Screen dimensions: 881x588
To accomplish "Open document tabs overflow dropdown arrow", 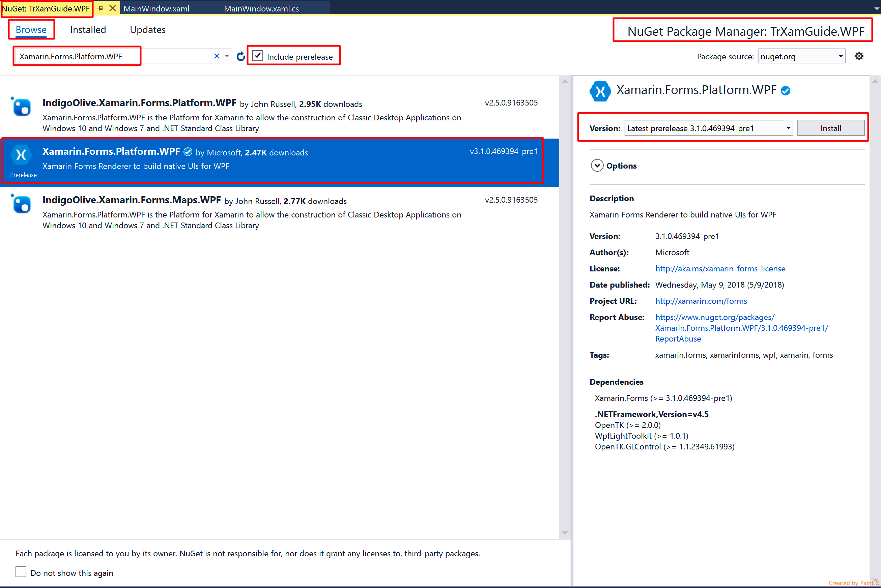I will [x=877, y=9].
